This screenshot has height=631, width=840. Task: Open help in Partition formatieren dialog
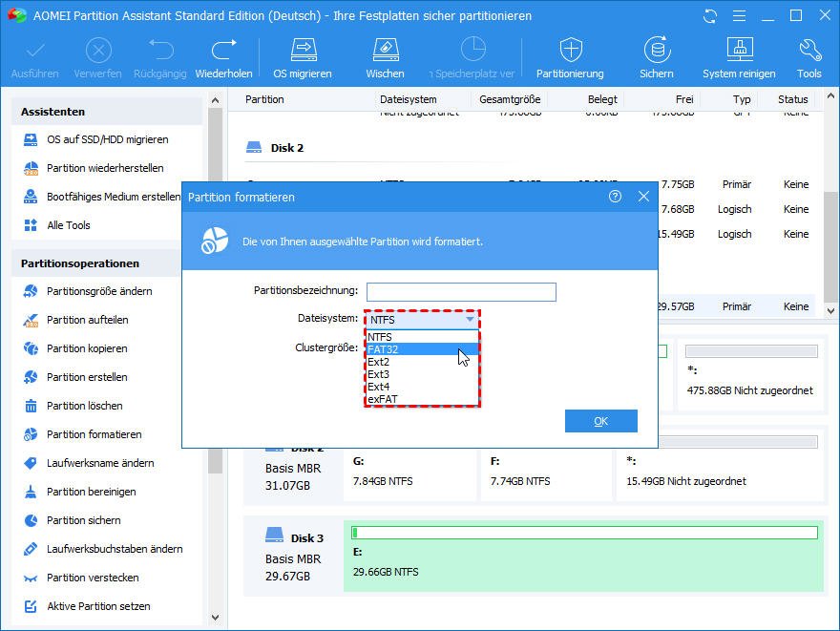(x=615, y=197)
